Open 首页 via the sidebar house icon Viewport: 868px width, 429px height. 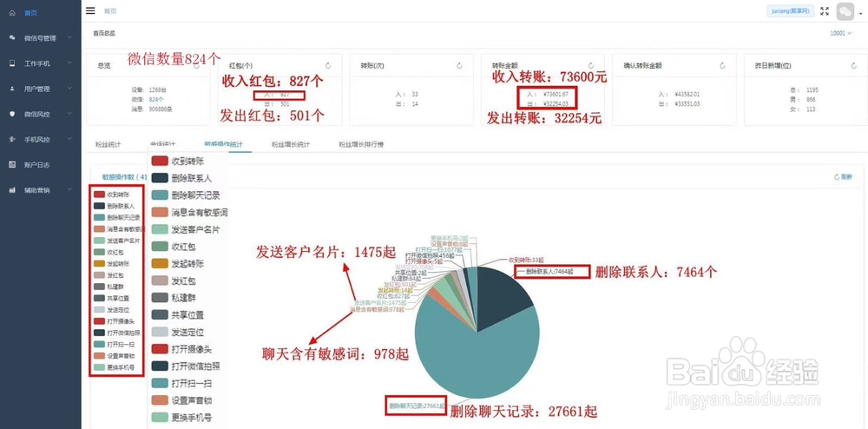coord(13,13)
